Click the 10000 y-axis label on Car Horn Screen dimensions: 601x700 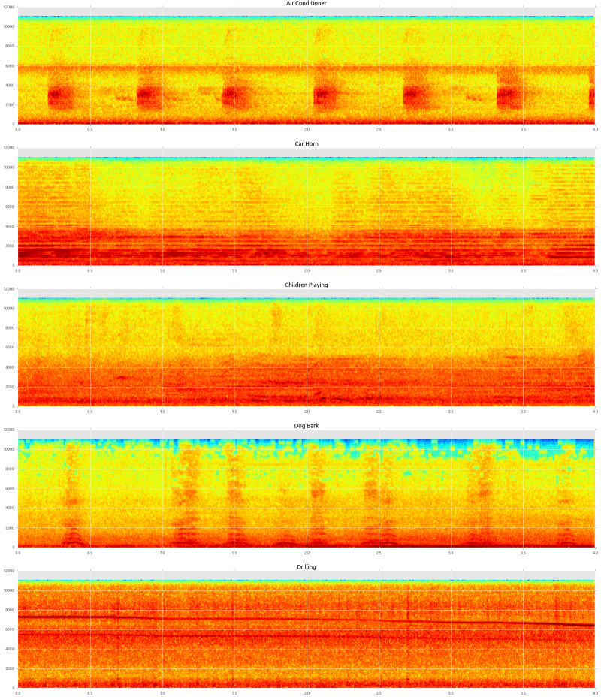(x=8, y=167)
